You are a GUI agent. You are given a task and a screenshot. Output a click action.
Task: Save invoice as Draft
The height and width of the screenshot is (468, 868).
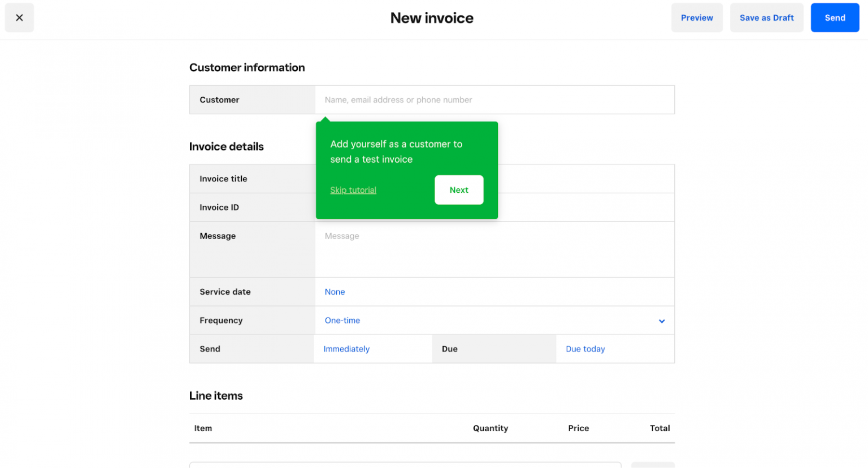[766, 18]
